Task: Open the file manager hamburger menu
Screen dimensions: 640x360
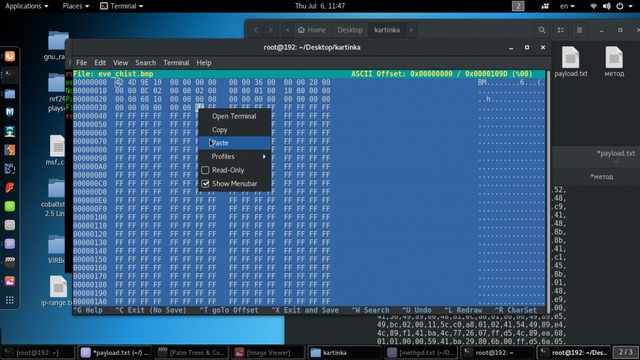Action: click(579, 30)
